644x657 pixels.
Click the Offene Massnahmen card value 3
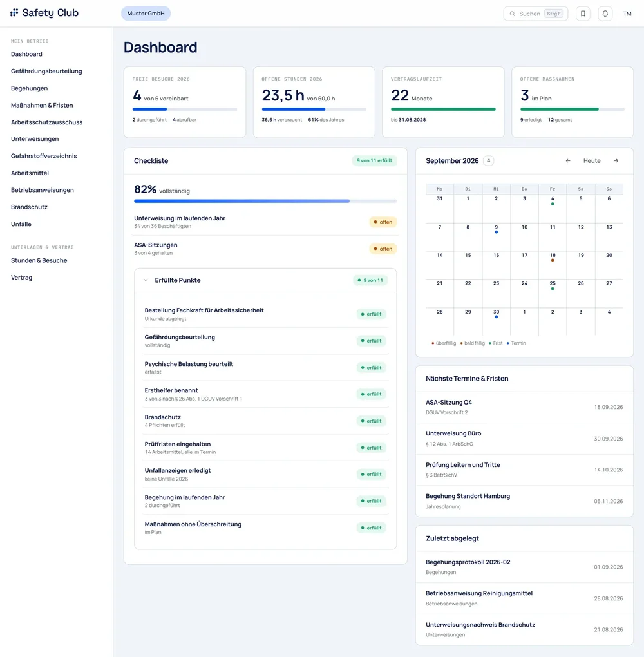(x=525, y=95)
